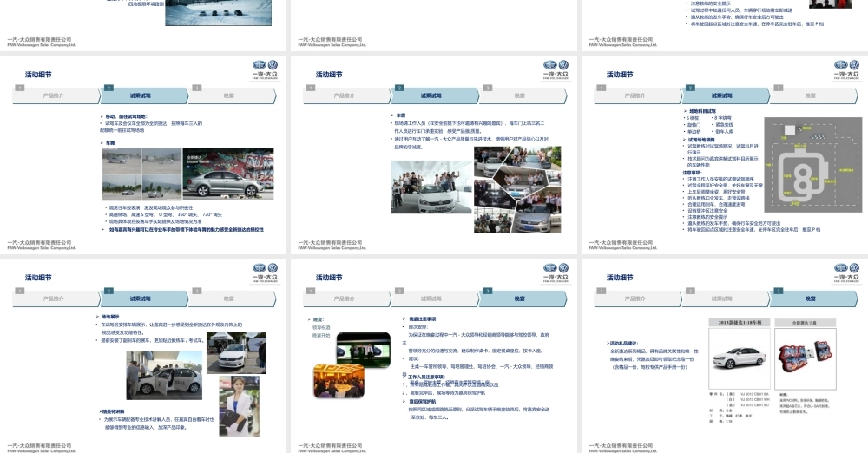Screen dimensions: 868x453
Task: Click the silver car graffiti wall photo
Action: 228,174
